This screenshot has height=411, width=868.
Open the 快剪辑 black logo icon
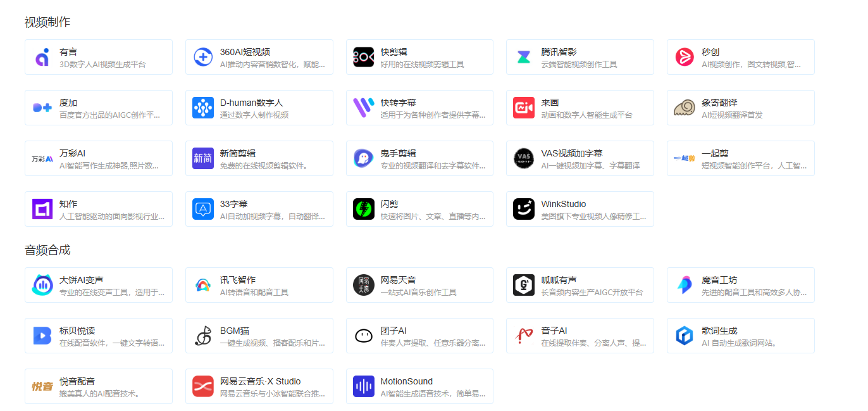click(x=363, y=57)
